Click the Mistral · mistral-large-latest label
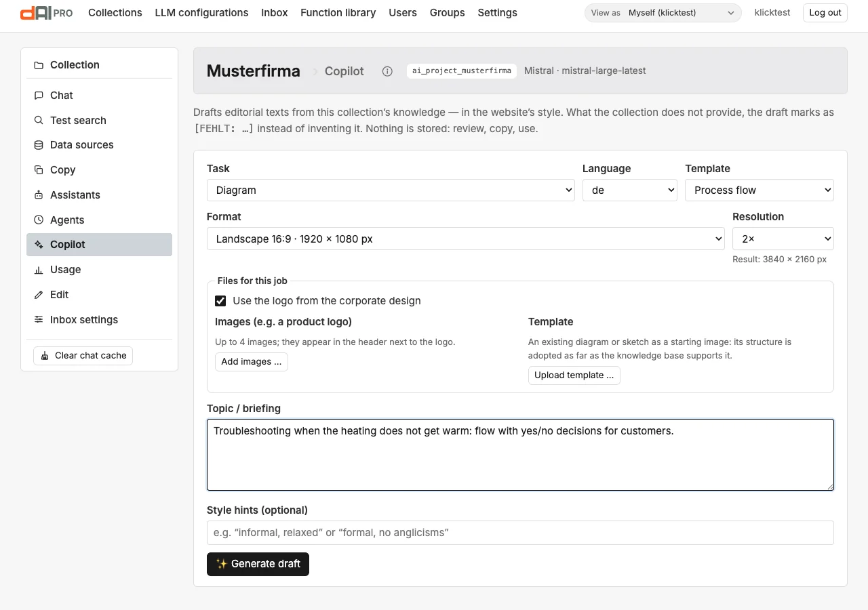This screenshot has width=868, height=610. pos(585,71)
